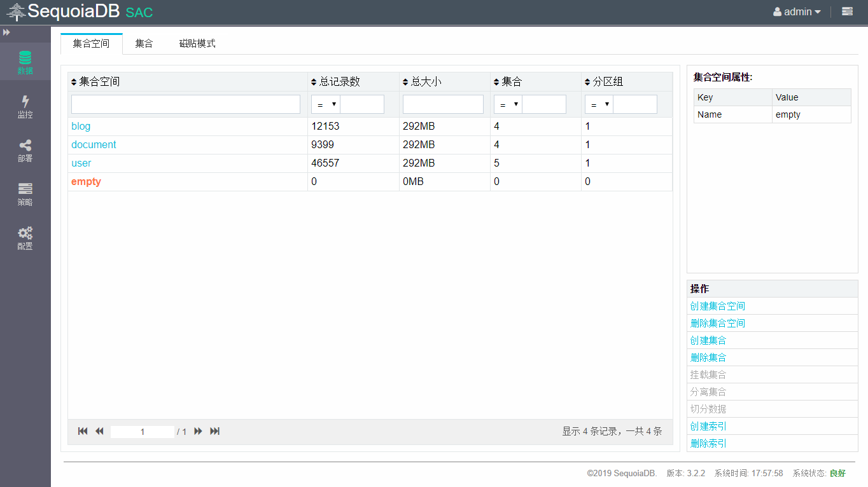Open the admin user dropdown menu

[797, 11]
